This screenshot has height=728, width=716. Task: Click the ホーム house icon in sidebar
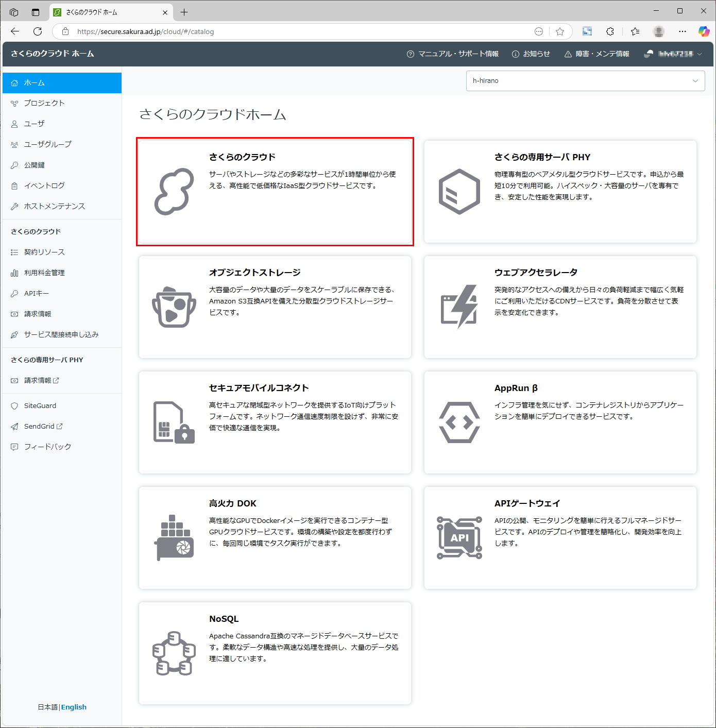[x=14, y=83]
